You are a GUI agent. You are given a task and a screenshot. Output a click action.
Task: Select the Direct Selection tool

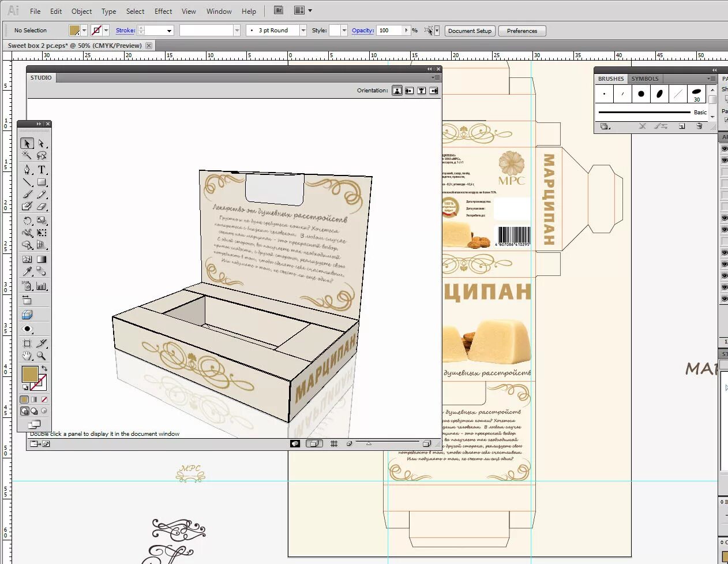click(42, 143)
